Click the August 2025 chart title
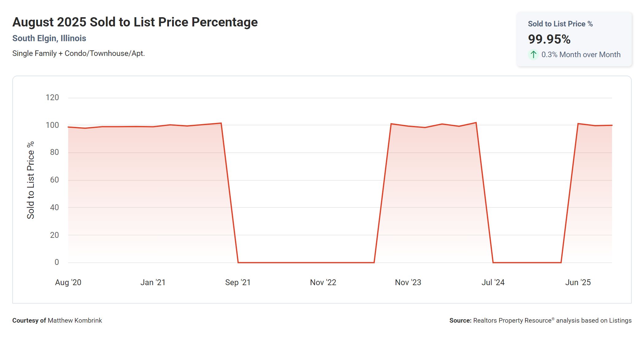Viewport: 644px width, 338px height. coord(135,22)
